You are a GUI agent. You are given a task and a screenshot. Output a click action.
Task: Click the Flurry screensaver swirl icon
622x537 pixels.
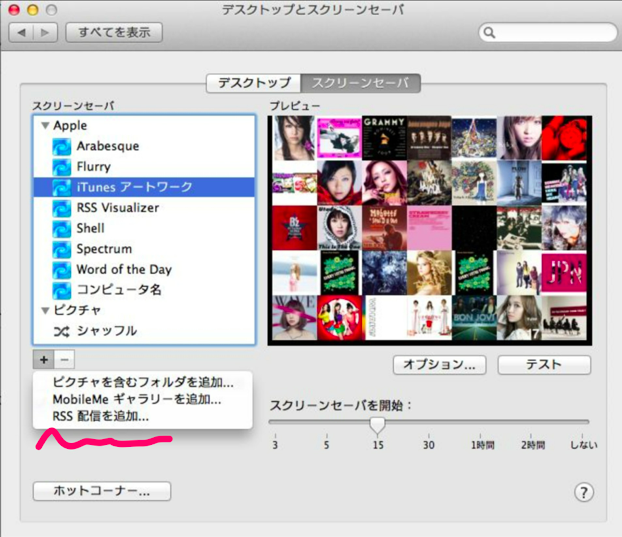click(62, 167)
